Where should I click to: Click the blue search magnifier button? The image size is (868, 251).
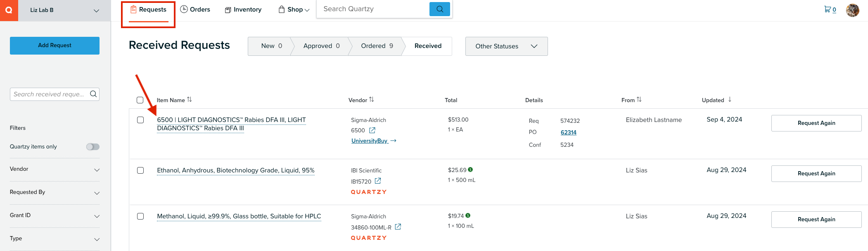click(x=440, y=9)
